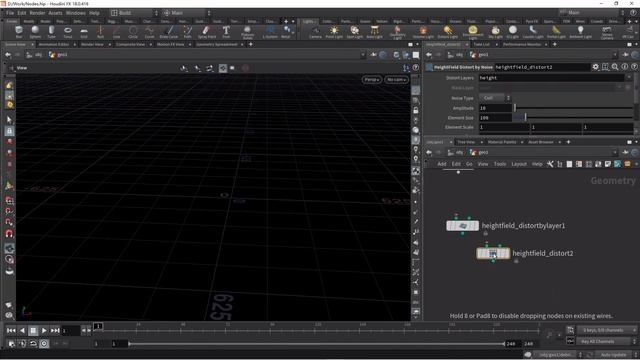Select the Font shelf tool
This screenshot has width=640, height=360.
click(226, 31)
